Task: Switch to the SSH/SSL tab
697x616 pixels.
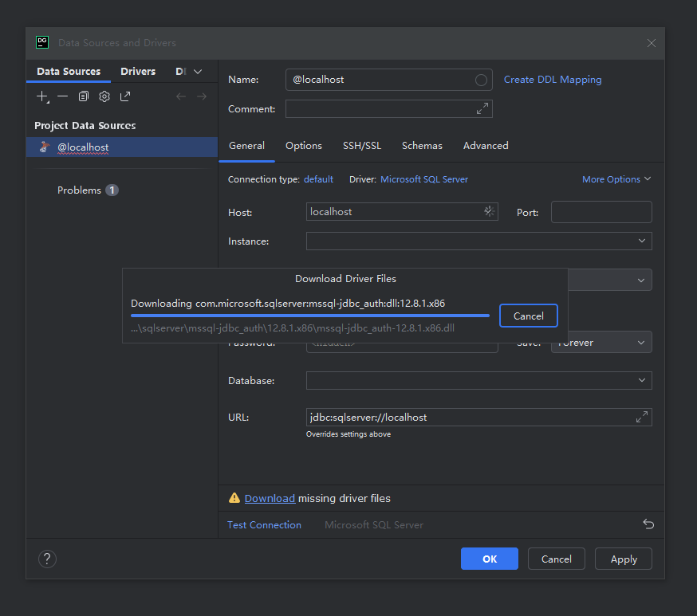Action: point(362,146)
